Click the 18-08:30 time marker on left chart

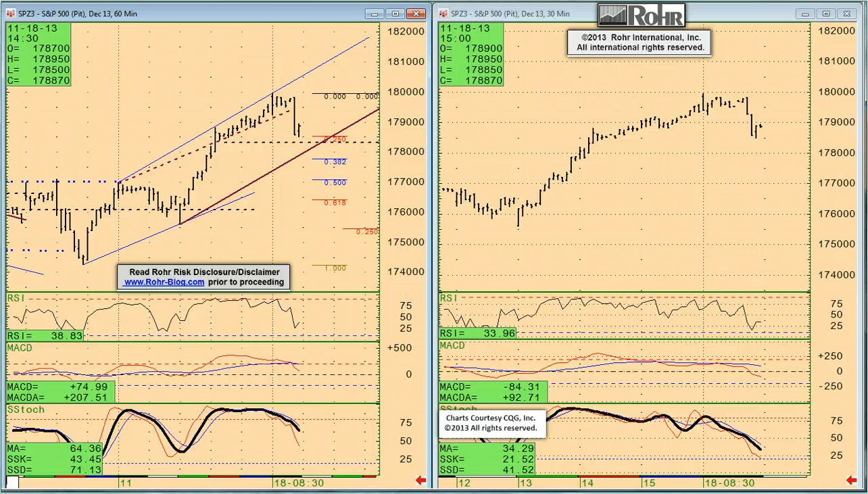tap(299, 483)
